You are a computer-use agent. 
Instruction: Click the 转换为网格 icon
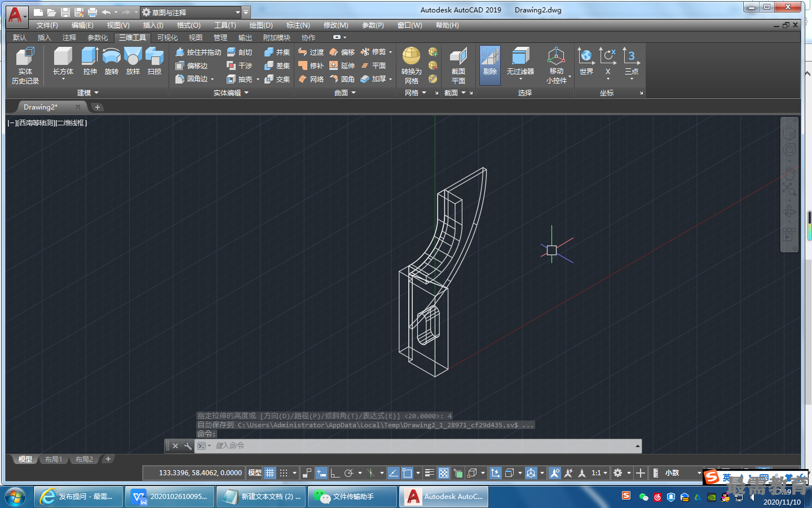tap(412, 65)
